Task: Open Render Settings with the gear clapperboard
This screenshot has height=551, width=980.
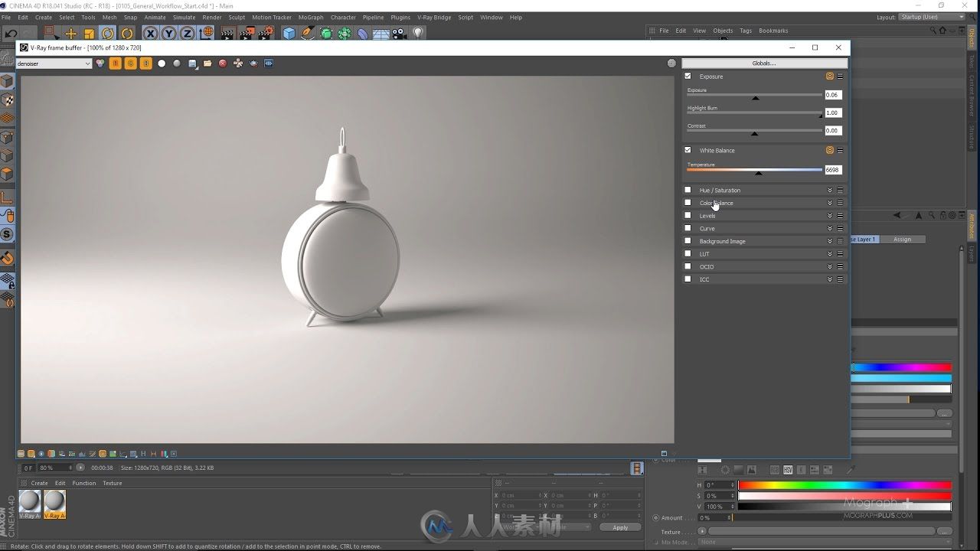Action: tap(266, 33)
